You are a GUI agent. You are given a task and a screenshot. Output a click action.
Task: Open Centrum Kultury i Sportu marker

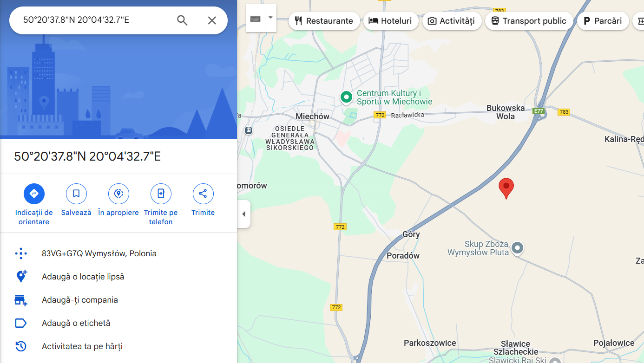[x=346, y=97]
